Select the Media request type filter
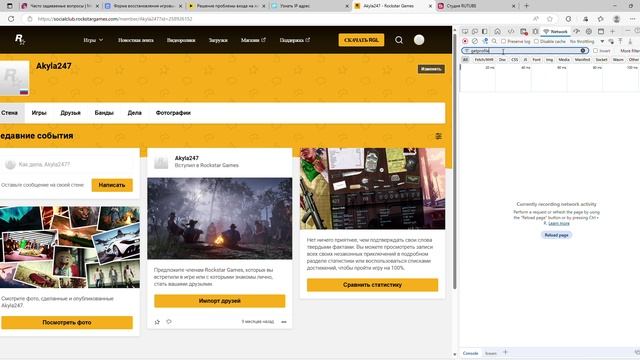The width and height of the screenshot is (640, 360). pyautogui.click(x=564, y=60)
